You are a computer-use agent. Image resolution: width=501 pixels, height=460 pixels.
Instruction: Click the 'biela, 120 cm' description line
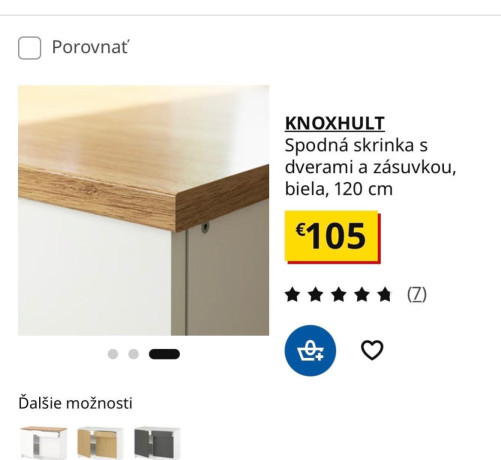click(x=339, y=189)
